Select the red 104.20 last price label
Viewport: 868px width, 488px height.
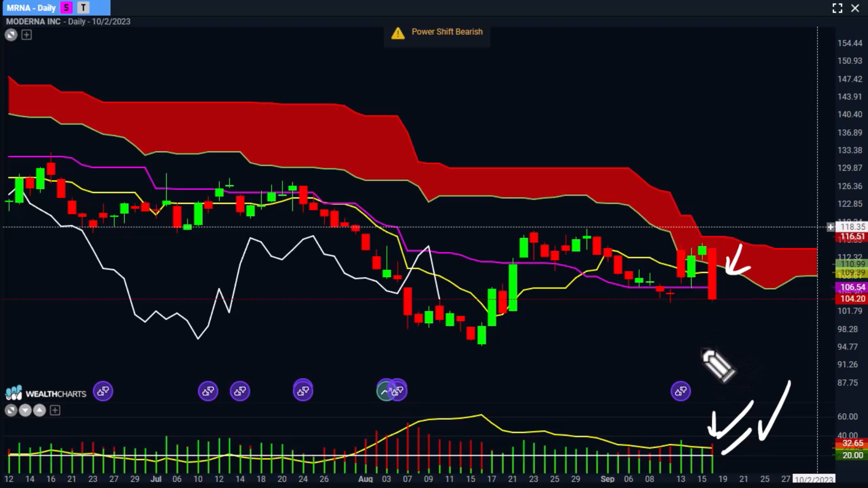(x=852, y=299)
